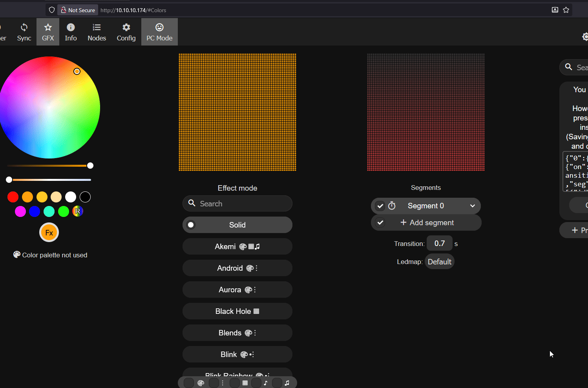Open Config settings gear

pyautogui.click(x=126, y=32)
